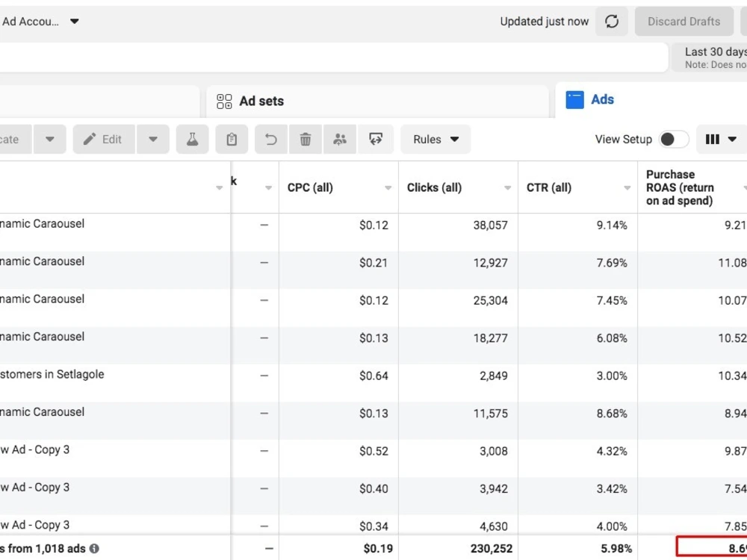Click info icon next to 1,018 ads
The image size is (747, 560).
tap(94, 549)
